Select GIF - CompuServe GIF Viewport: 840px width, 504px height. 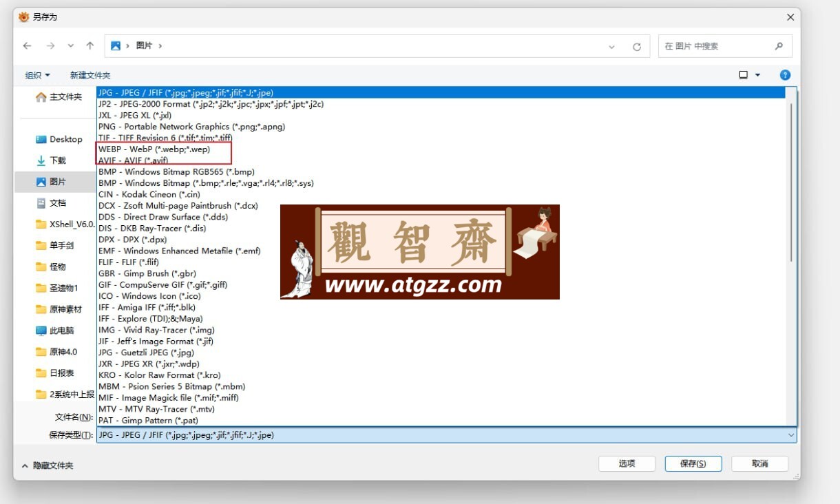click(441, 284)
